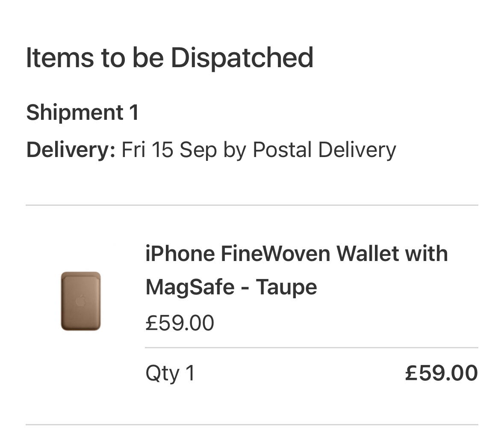
Task: Click the word Dispatched in the heading
Action: [x=242, y=58]
